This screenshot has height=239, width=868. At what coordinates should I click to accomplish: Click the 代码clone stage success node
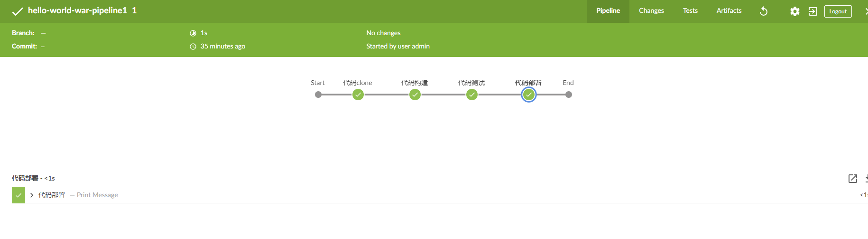(x=358, y=95)
